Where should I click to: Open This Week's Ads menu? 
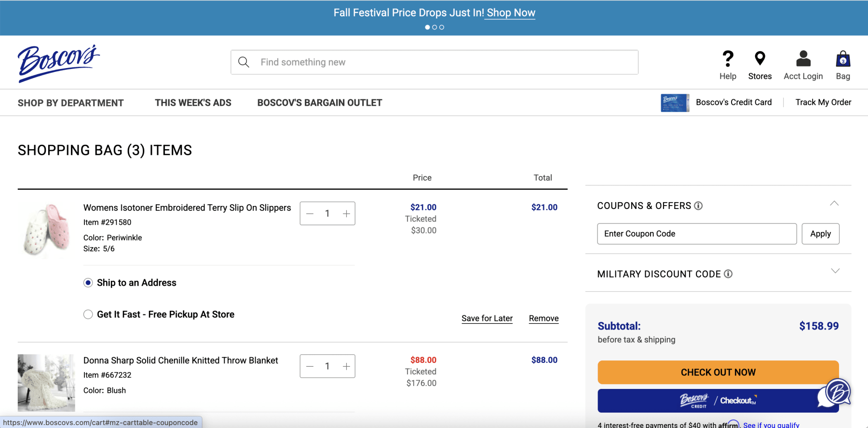(x=193, y=103)
